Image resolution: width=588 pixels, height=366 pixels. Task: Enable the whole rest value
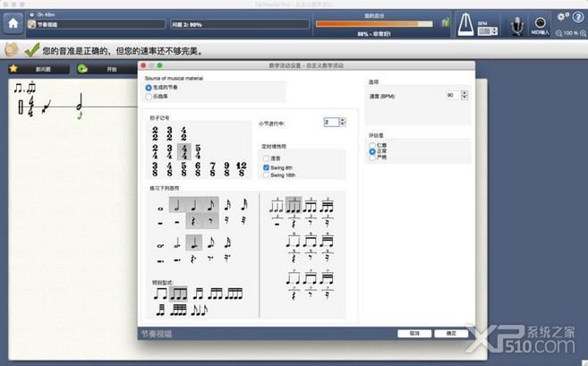point(160,223)
